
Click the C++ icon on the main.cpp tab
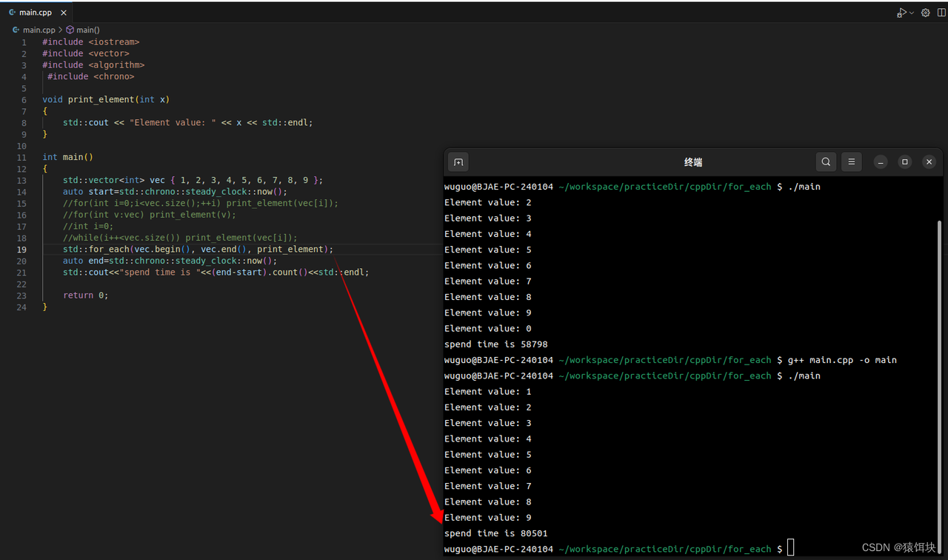[13, 12]
